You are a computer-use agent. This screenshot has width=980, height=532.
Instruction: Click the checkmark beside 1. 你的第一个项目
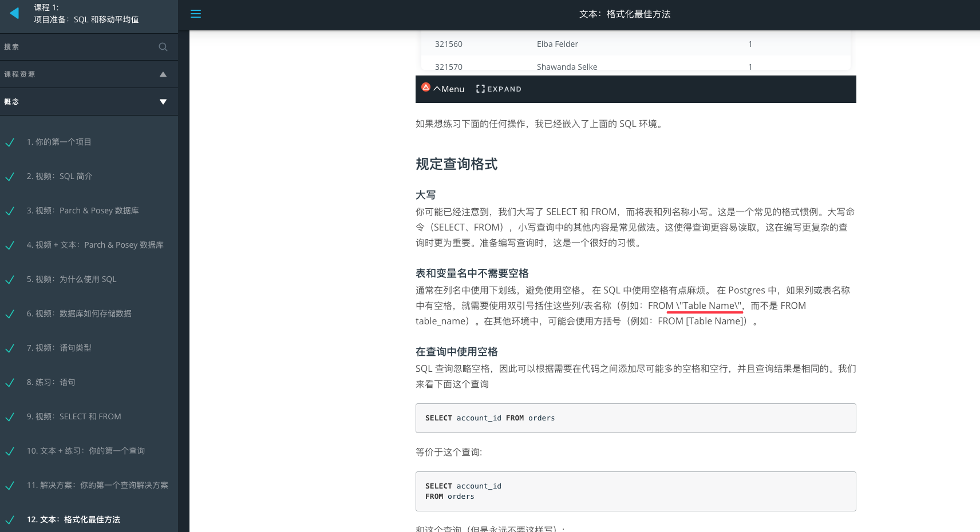(10, 142)
